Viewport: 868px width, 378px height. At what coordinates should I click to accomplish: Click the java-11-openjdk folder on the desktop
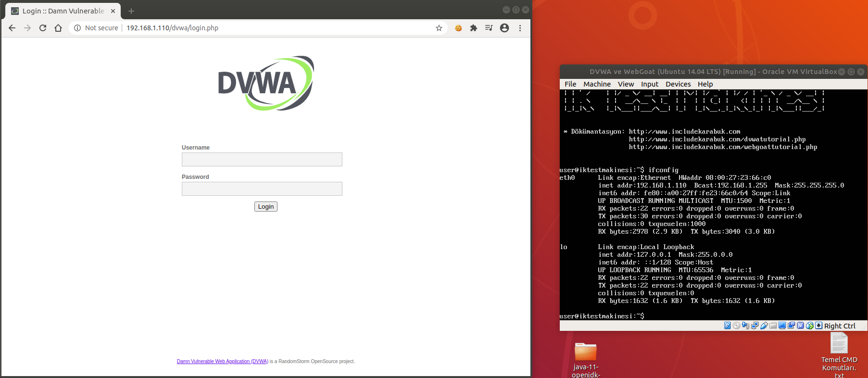[586, 359]
